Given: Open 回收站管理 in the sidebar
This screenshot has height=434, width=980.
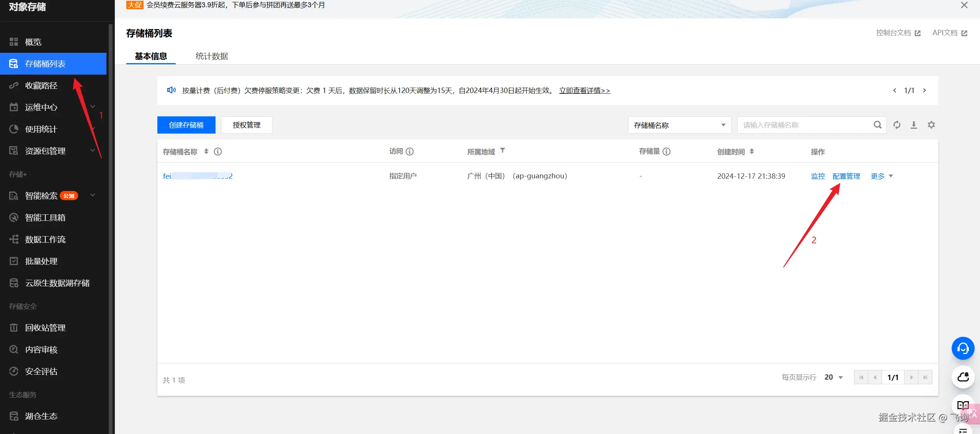Looking at the screenshot, I should click(x=45, y=328).
